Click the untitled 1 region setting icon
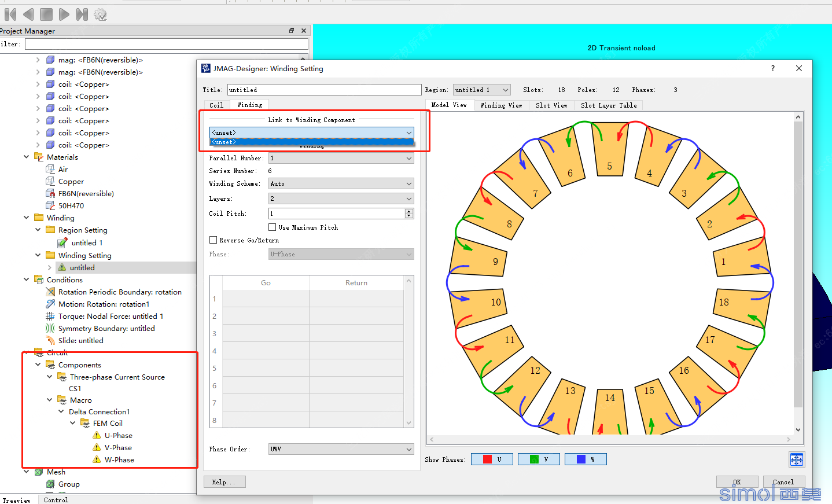 pyautogui.click(x=62, y=242)
